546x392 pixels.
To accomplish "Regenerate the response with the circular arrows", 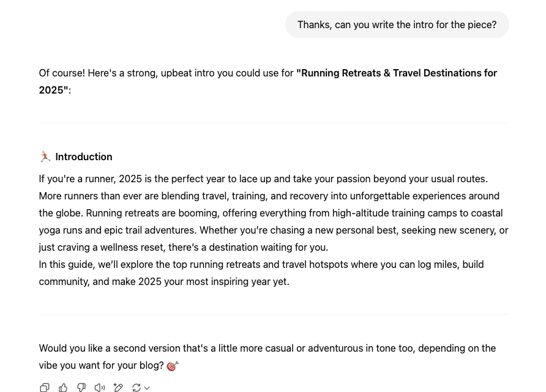I will (x=136, y=388).
